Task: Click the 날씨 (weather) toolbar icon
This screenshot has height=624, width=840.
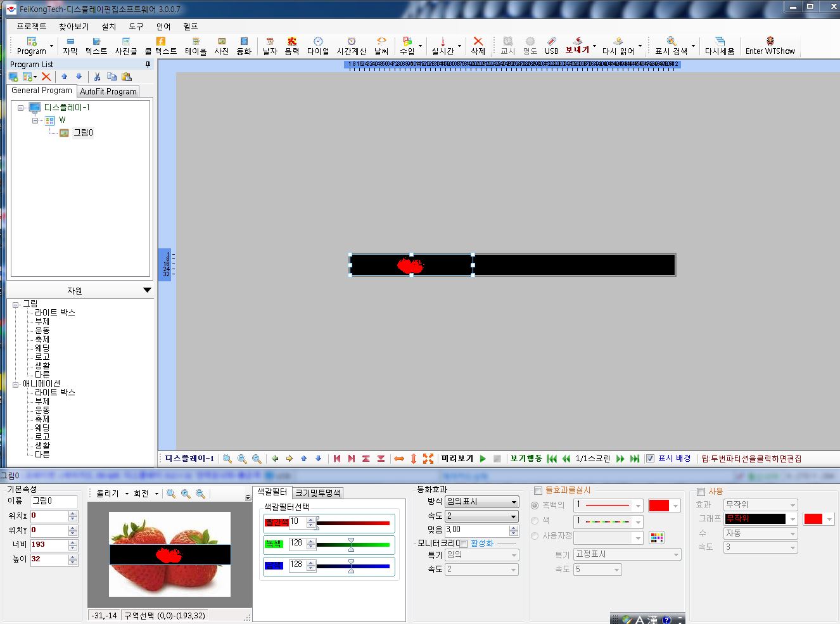Action: [381, 45]
